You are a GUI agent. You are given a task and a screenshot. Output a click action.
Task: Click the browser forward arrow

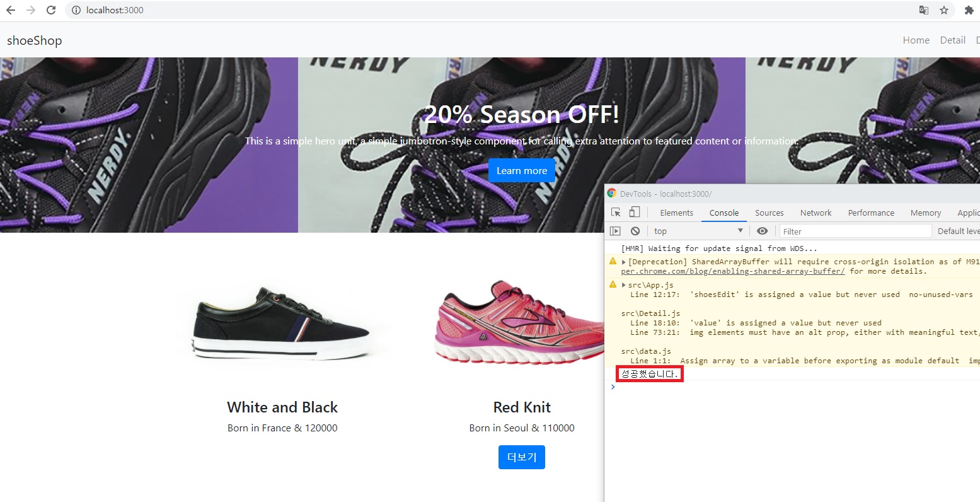tap(31, 10)
